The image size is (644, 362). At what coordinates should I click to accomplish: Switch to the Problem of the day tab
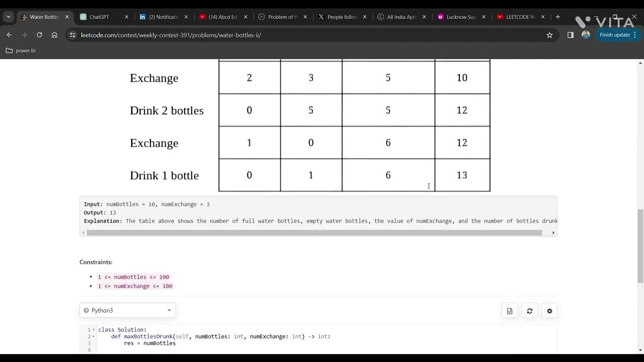(x=282, y=17)
